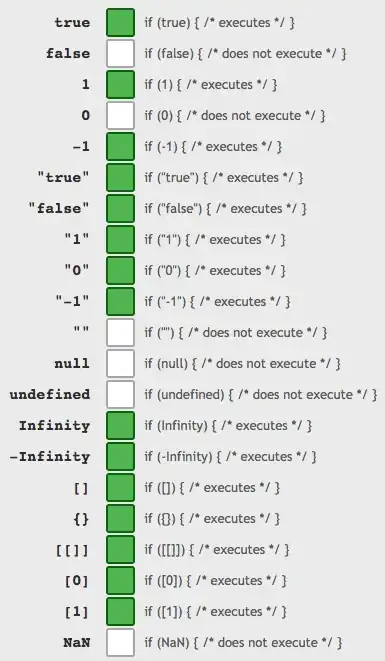The height and width of the screenshot is (661, 385).
Task: Click the green box for -1 row
Action: [x=121, y=146]
